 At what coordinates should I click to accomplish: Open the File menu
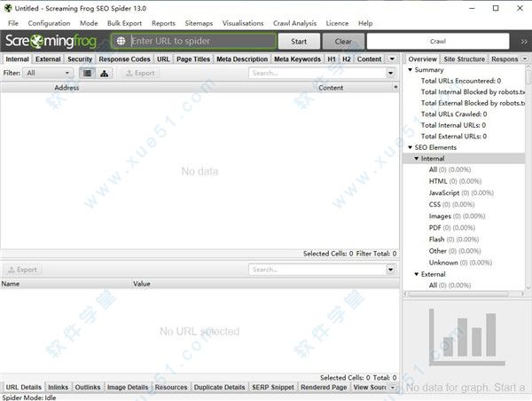click(x=13, y=23)
